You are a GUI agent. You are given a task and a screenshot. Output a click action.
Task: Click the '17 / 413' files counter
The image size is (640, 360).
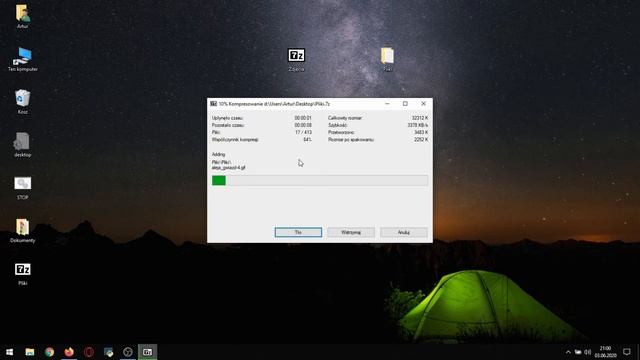pos(303,132)
